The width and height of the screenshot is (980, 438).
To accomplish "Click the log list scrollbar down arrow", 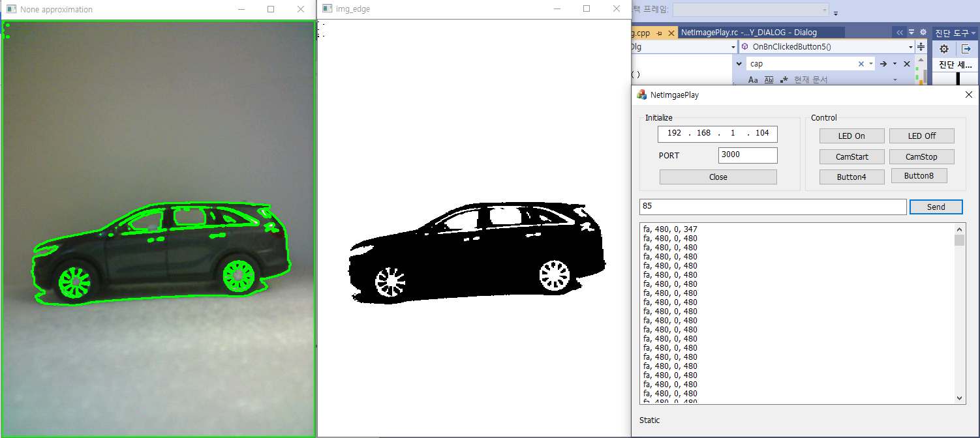I will coord(959,398).
